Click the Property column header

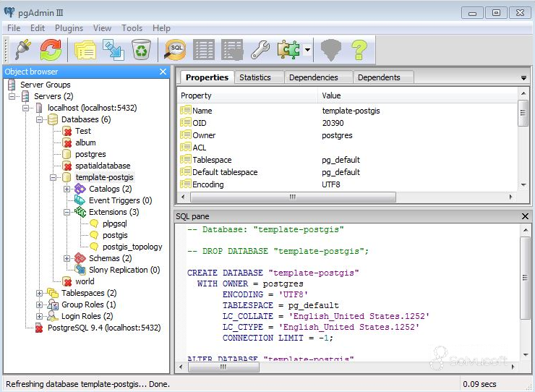pyautogui.click(x=247, y=95)
